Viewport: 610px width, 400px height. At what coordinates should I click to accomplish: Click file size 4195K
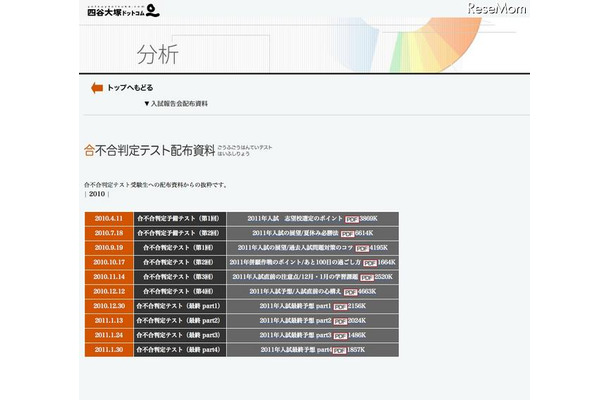379,248
